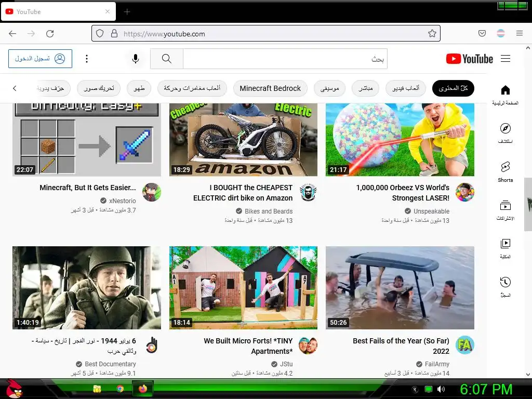This screenshot has height=399, width=532.
Task: Go to Home in the sidebar
Action: point(505,95)
